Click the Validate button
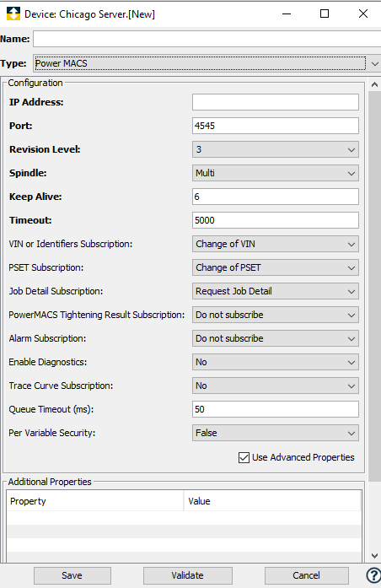381x588 pixels. [188, 575]
